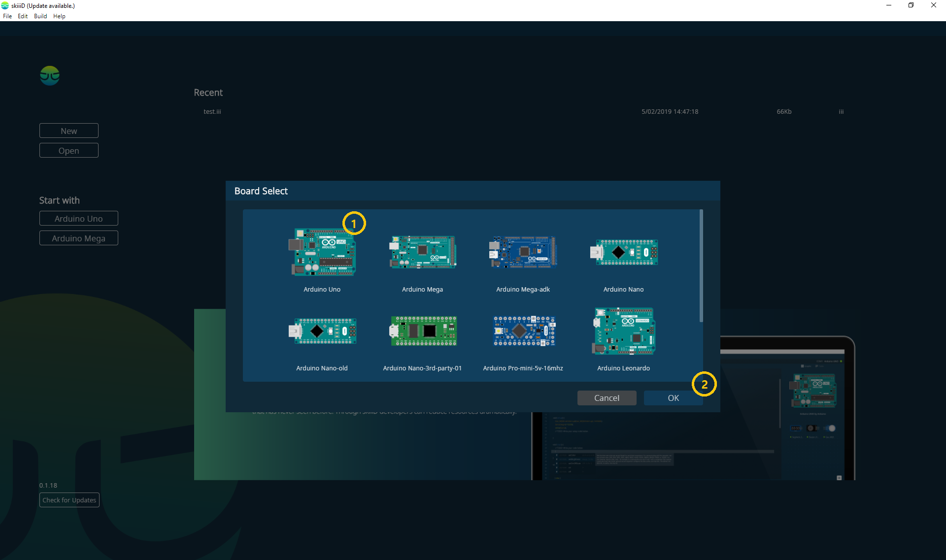Click the New project button

[x=69, y=131]
